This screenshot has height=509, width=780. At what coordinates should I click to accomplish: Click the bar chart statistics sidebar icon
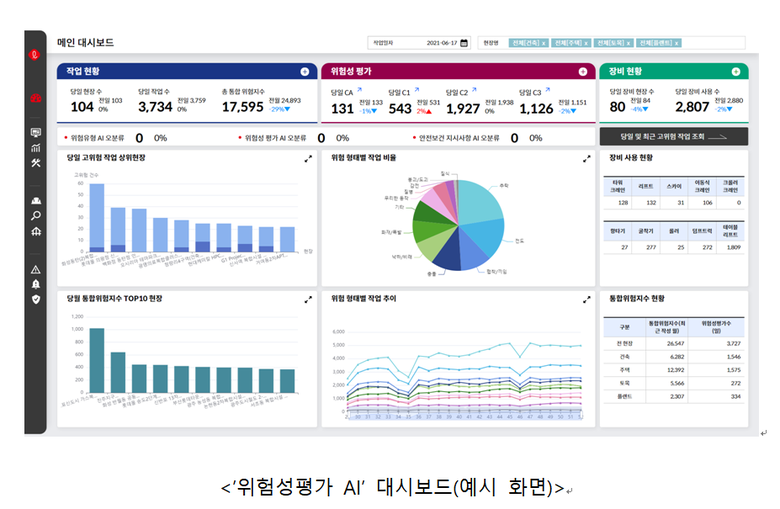pos(36,148)
